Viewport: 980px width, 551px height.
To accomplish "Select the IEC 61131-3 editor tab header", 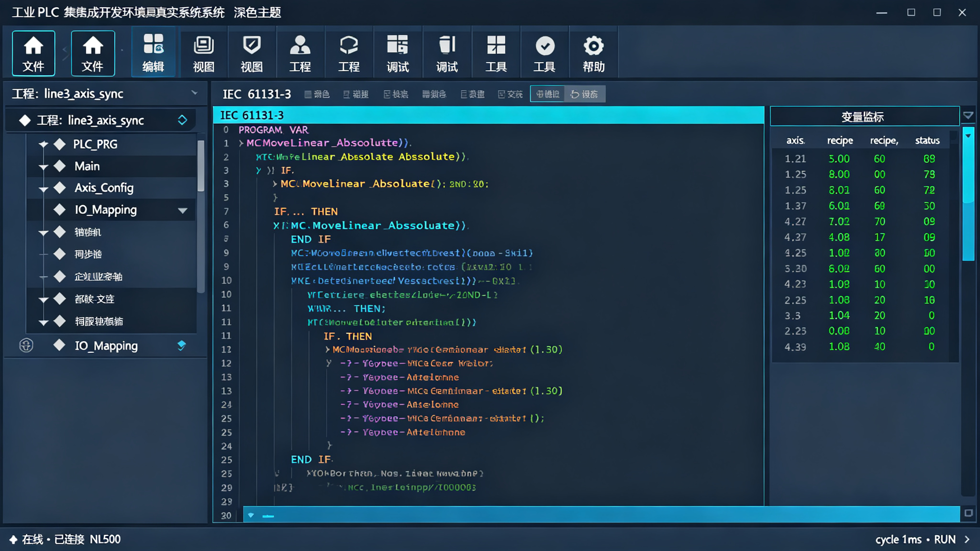I will tap(488, 115).
